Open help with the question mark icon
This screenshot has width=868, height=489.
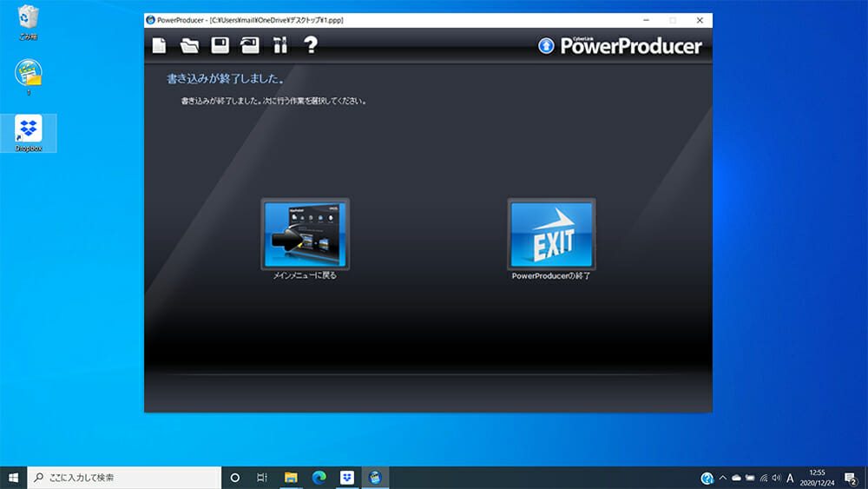point(311,45)
